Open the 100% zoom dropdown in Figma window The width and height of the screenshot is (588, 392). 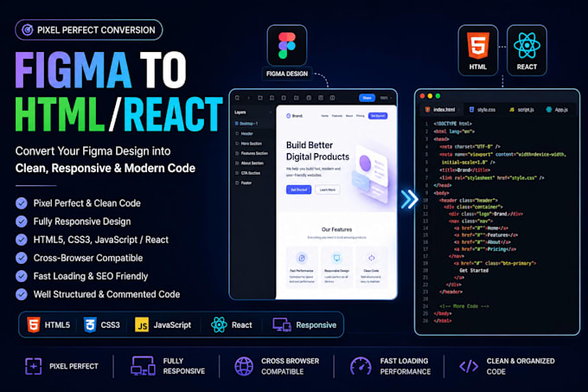(x=386, y=98)
